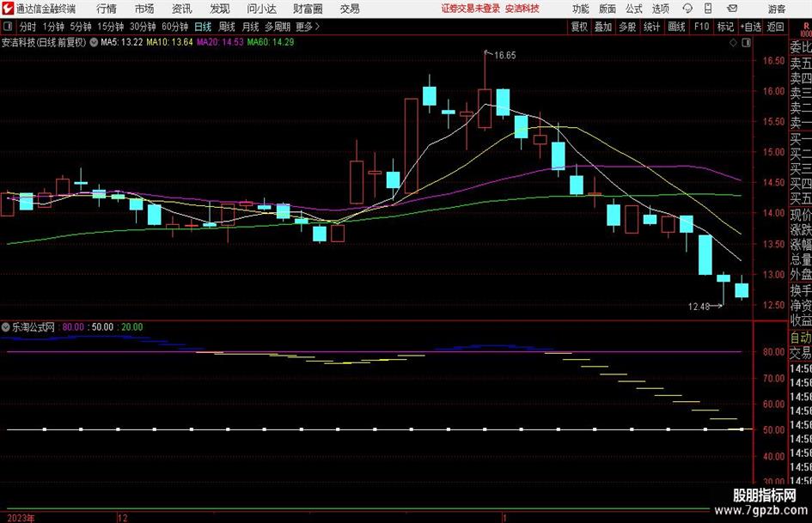Click the 2023年 date axis label
This screenshot has height=523, width=812.
21,518
